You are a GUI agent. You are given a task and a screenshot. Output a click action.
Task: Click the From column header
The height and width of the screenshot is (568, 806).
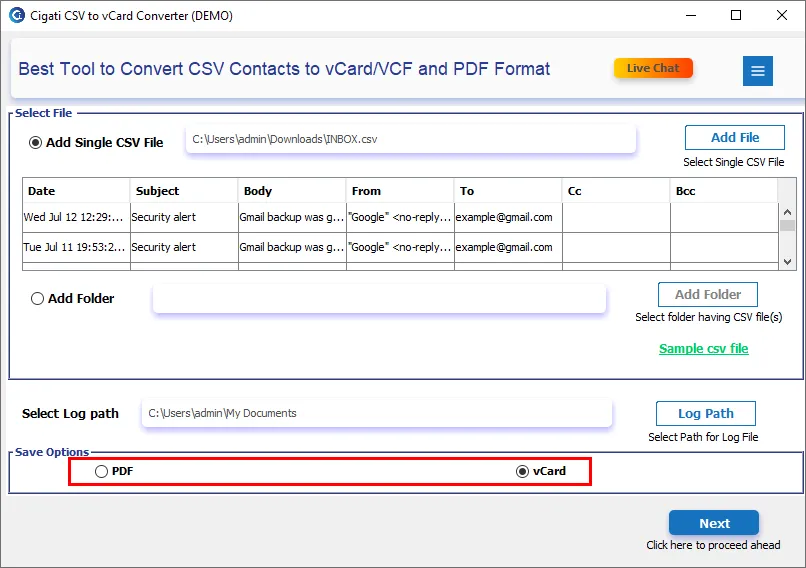tap(400, 191)
